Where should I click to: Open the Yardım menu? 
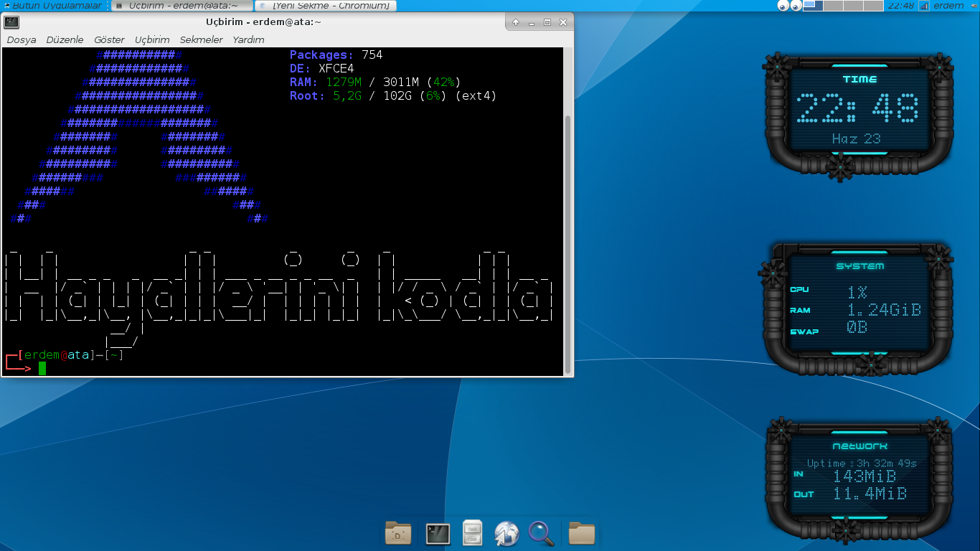(x=248, y=39)
